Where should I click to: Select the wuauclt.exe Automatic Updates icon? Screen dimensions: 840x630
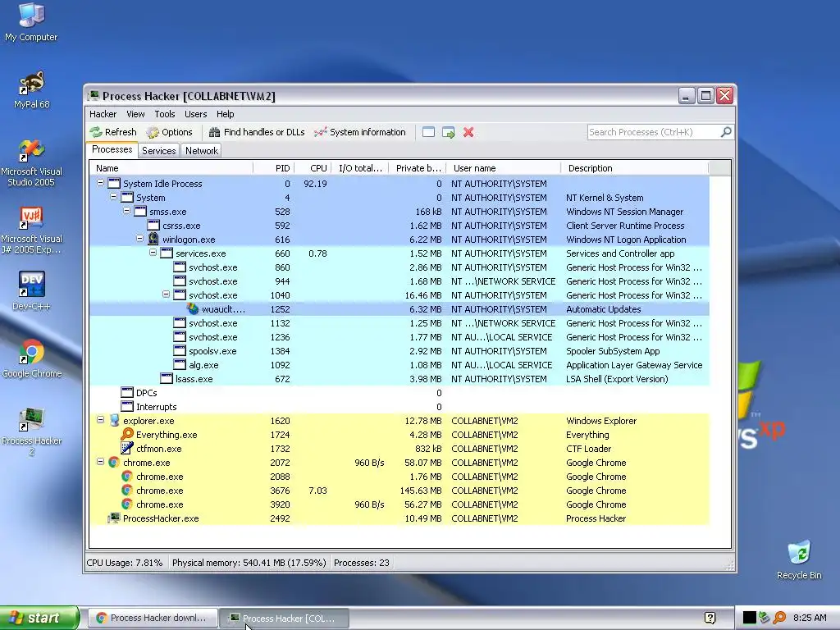coord(193,309)
